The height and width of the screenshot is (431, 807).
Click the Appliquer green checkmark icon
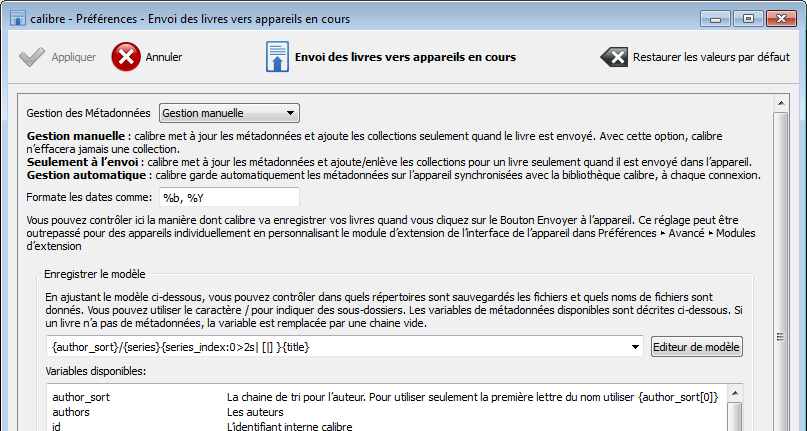(x=32, y=57)
